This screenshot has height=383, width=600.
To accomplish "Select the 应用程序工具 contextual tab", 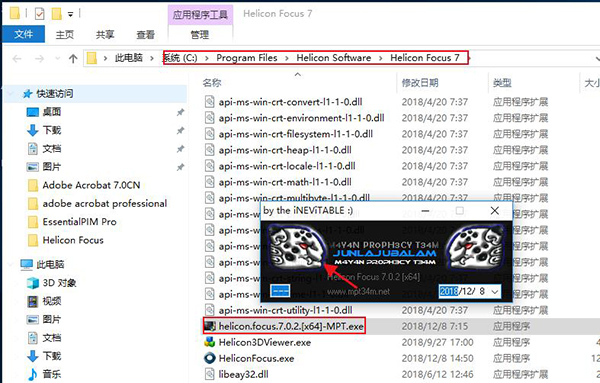I will 200,15.
